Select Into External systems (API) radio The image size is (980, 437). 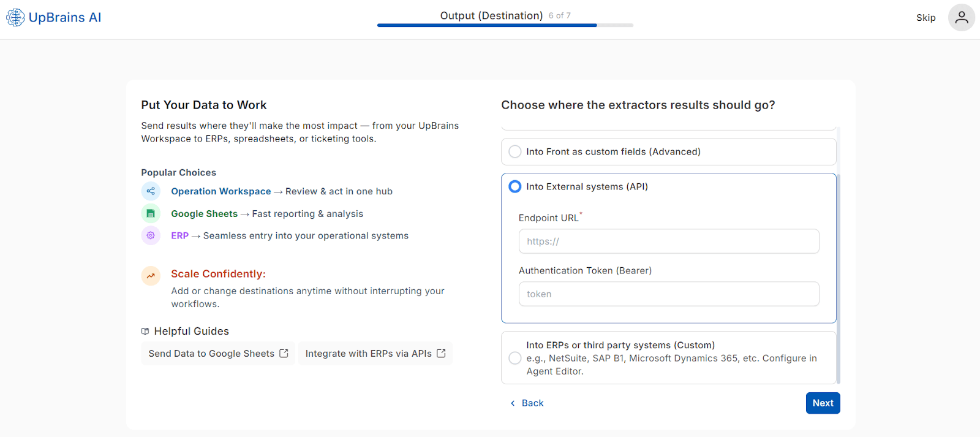pos(515,186)
